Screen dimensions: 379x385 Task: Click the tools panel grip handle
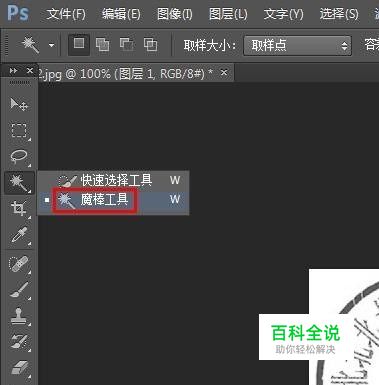(19, 82)
